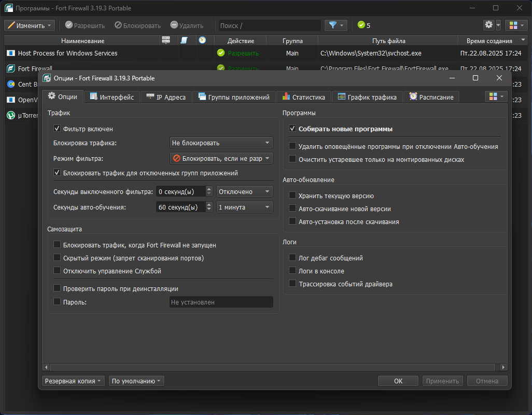Open По умолчанию dropdown button
The width and height of the screenshot is (532, 415).
pos(136,381)
